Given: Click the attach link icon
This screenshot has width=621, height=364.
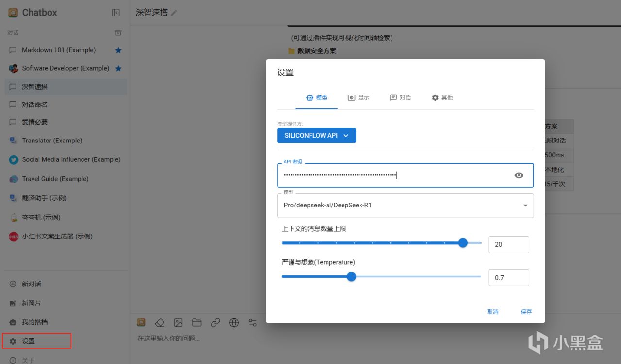Looking at the screenshot, I should 215,322.
